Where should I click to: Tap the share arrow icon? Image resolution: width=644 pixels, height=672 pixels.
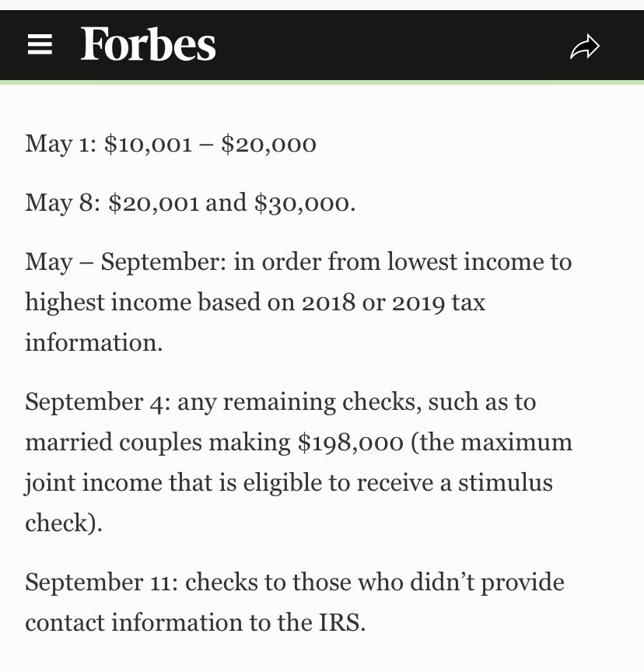585,47
